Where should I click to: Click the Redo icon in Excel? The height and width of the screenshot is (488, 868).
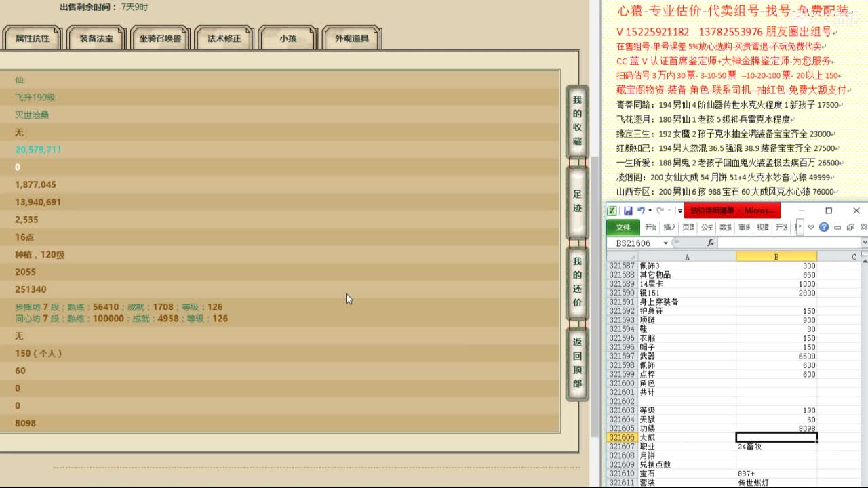[x=660, y=211]
